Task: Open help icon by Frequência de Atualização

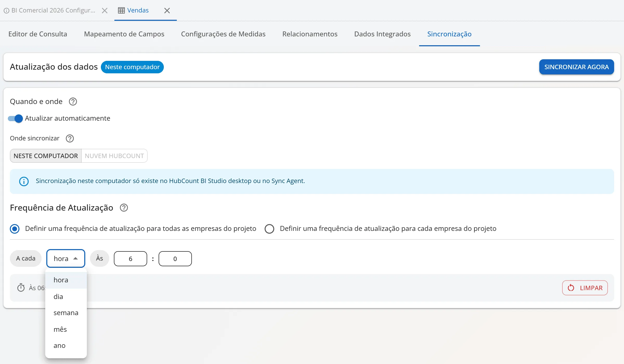Action: coord(124,208)
